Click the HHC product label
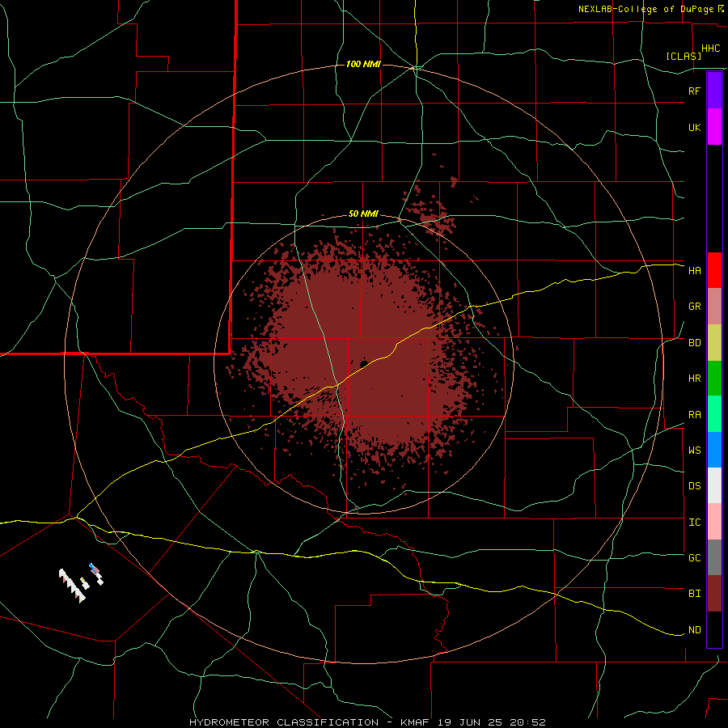 click(x=710, y=49)
